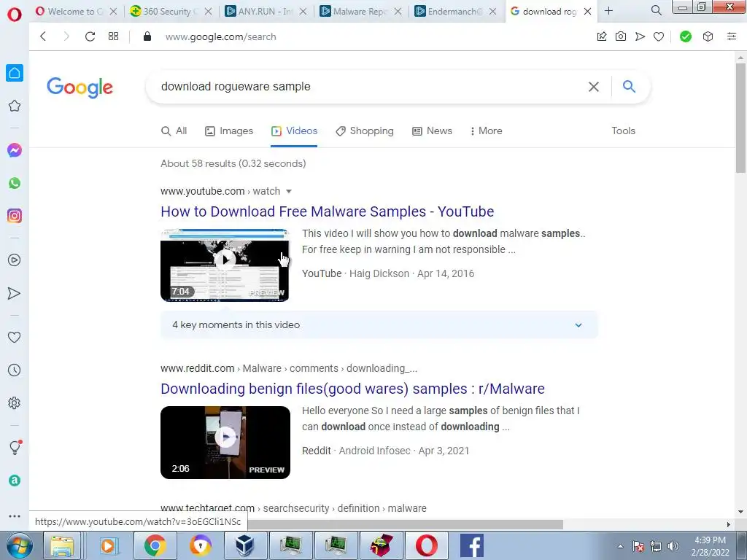
Task: Open Facebook Messenger in sidebar
Action: [15, 150]
